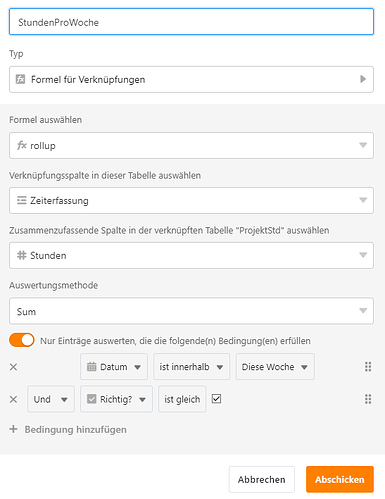Image resolution: width=385 pixels, height=499 pixels.
Task: Remove the Richtig? filter condition
Action: (x=13, y=399)
